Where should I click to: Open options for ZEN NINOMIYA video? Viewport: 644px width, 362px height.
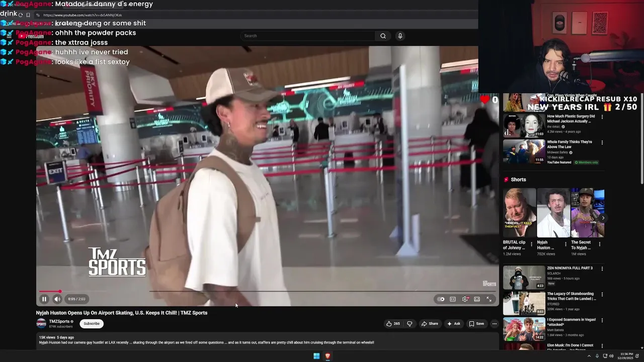pos(602,269)
